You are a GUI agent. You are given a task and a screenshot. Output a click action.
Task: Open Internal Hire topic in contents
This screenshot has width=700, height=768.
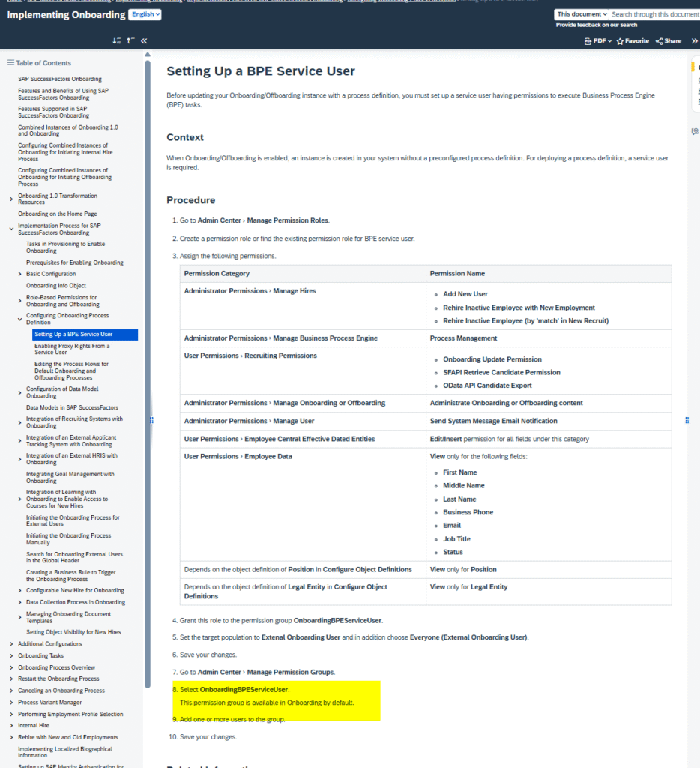click(34, 726)
